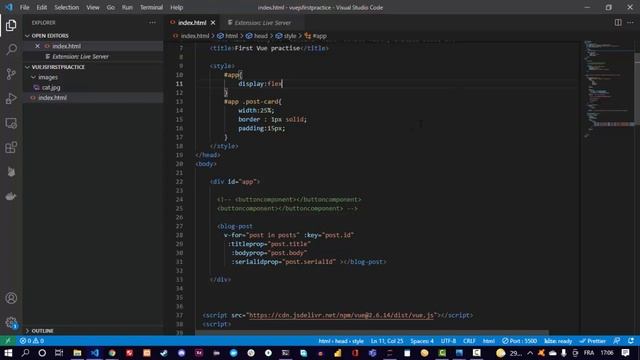The height and width of the screenshot is (360, 640).
Task: Switch to the index.html editor tab
Action: [x=192, y=23]
